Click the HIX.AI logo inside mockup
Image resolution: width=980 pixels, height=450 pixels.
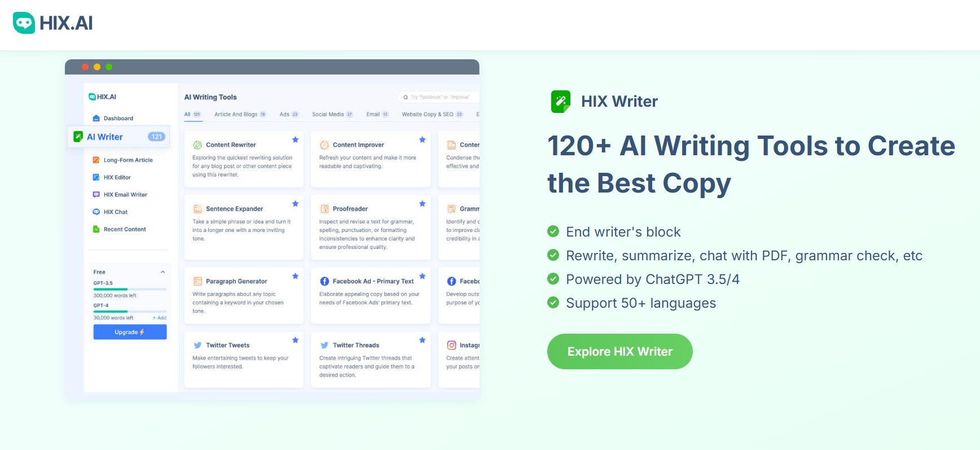click(102, 97)
